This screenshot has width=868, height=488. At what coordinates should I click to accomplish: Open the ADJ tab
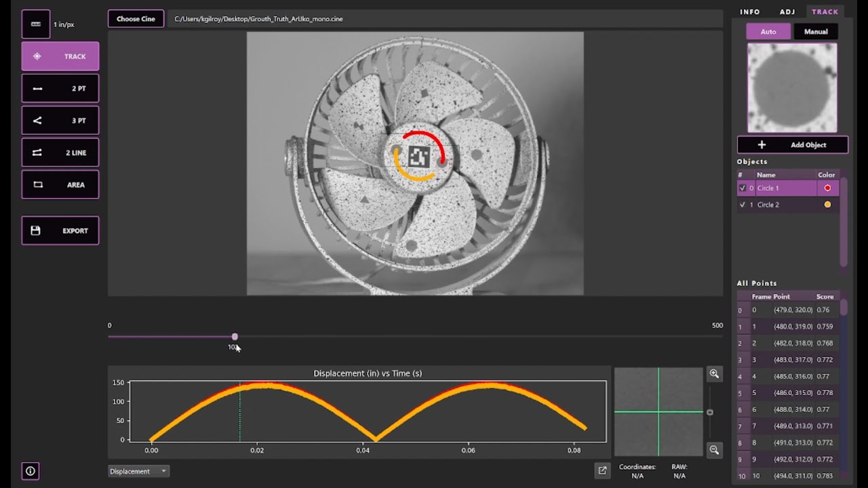click(x=787, y=12)
